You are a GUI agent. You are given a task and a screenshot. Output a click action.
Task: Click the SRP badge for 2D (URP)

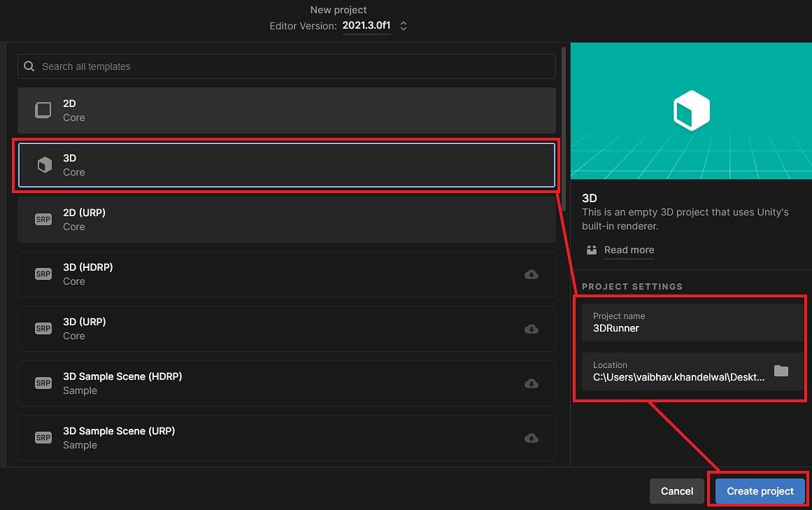(43, 220)
